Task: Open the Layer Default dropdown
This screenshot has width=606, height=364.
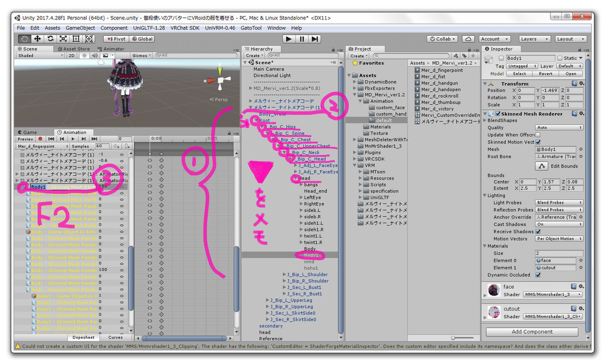Action: click(569, 66)
